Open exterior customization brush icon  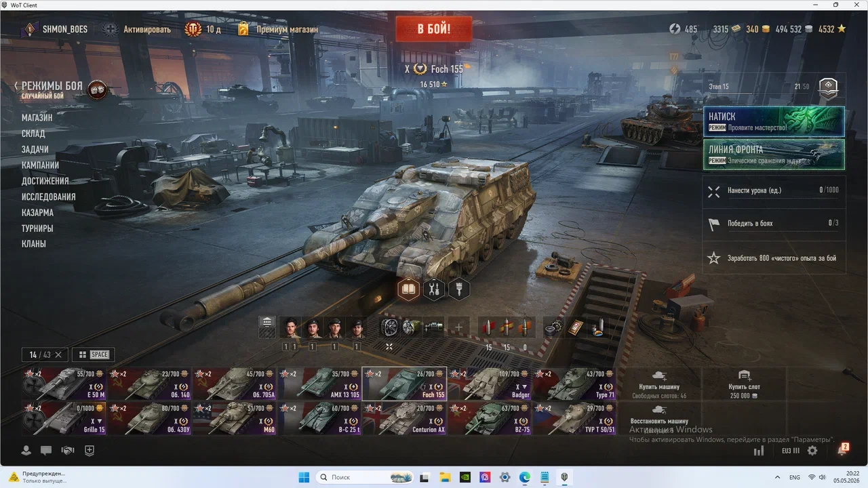(x=459, y=289)
